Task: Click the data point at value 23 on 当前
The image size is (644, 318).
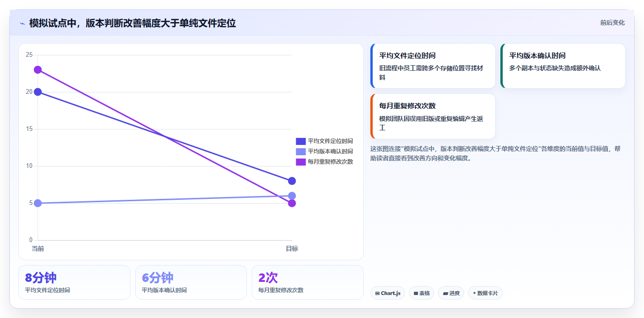Action: pyautogui.click(x=38, y=70)
